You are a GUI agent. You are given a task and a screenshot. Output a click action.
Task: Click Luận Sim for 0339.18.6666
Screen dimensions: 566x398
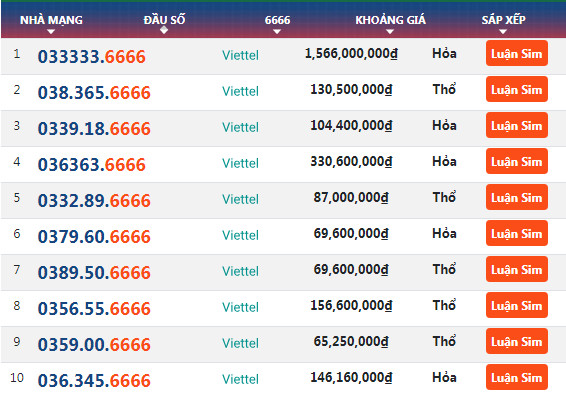click(x=517, y=125)
